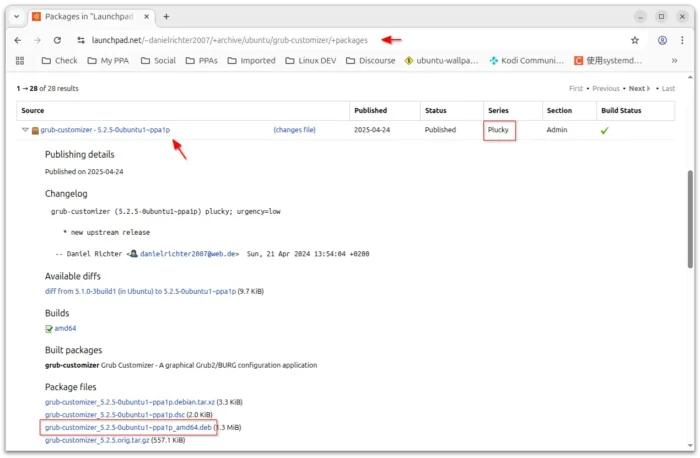Click the amd64 build success icon
This screenshot has height=458, width=700.
[49, 329]
